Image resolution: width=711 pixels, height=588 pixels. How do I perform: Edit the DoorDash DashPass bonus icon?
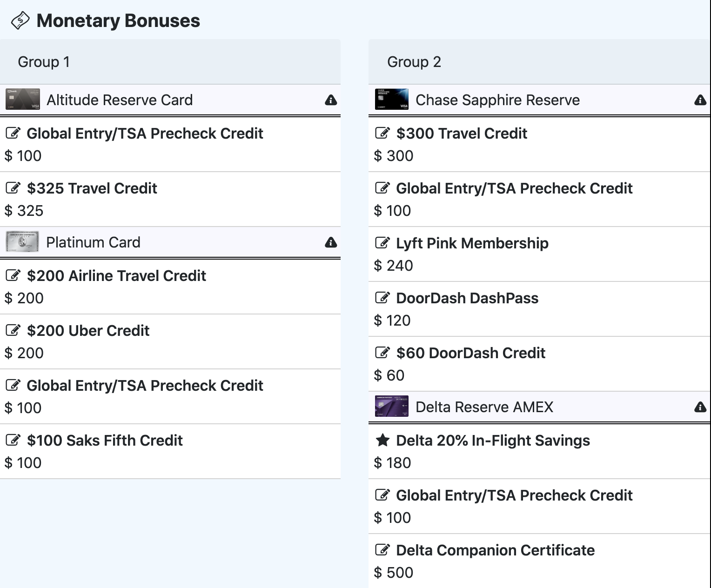(x=382, y=298)
